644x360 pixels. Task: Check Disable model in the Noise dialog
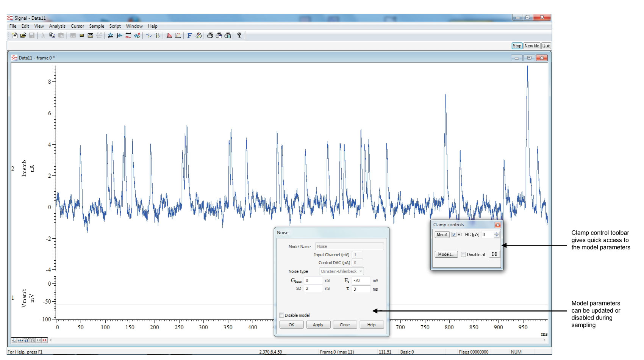coord(281,315)
